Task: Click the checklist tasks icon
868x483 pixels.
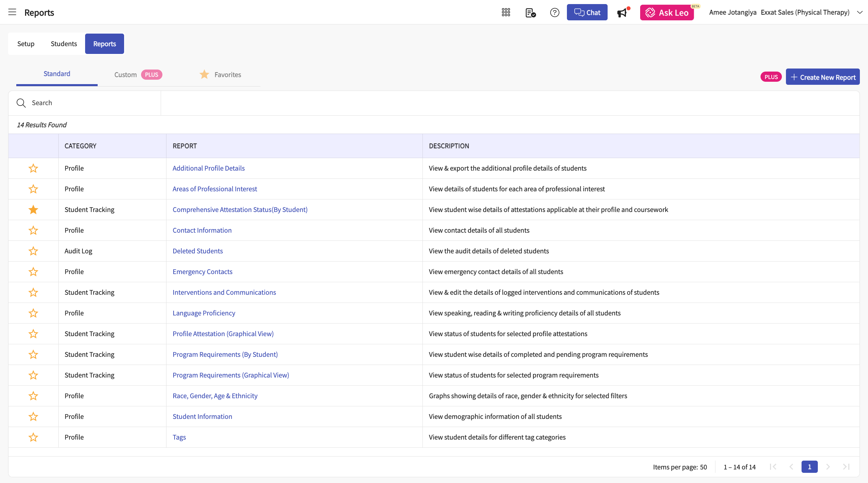Action: click(x=530, y=13)
